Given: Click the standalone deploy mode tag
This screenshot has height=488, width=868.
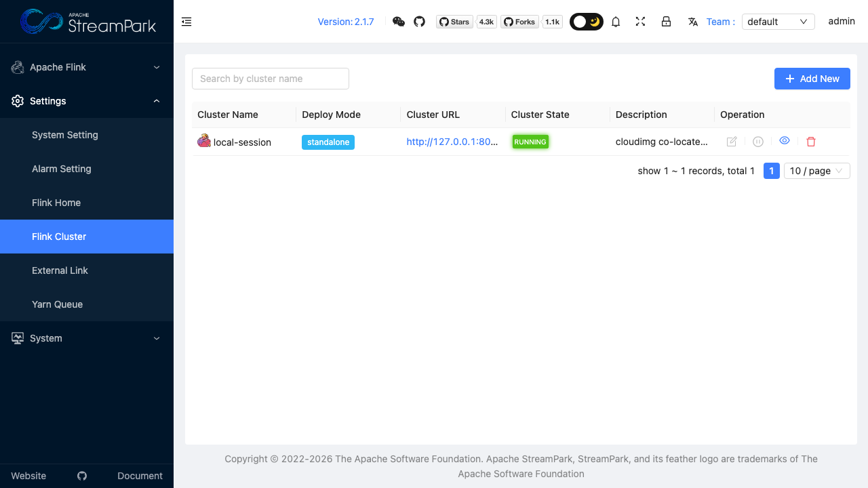Looking at the screenshot, I should 328,142.
